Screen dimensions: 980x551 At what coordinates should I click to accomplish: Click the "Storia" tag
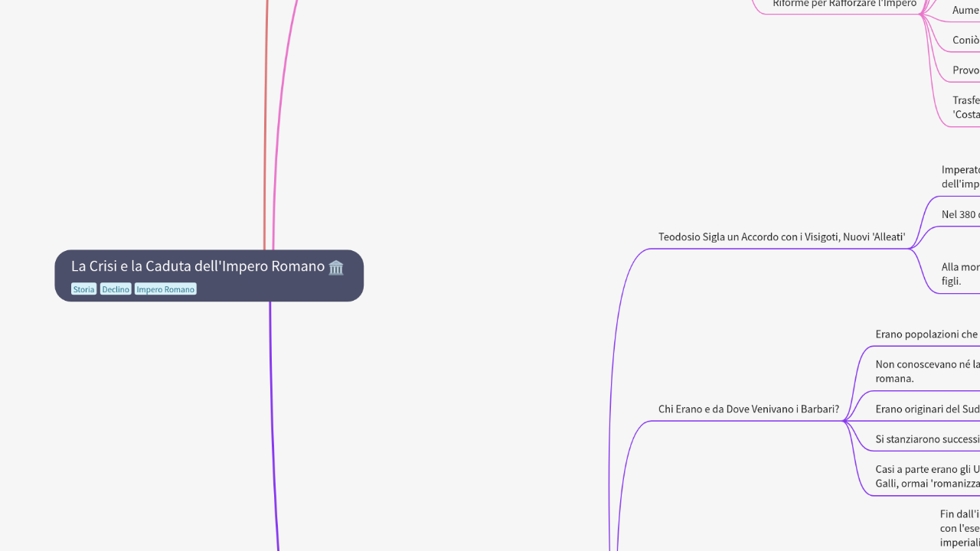point(83,289)
